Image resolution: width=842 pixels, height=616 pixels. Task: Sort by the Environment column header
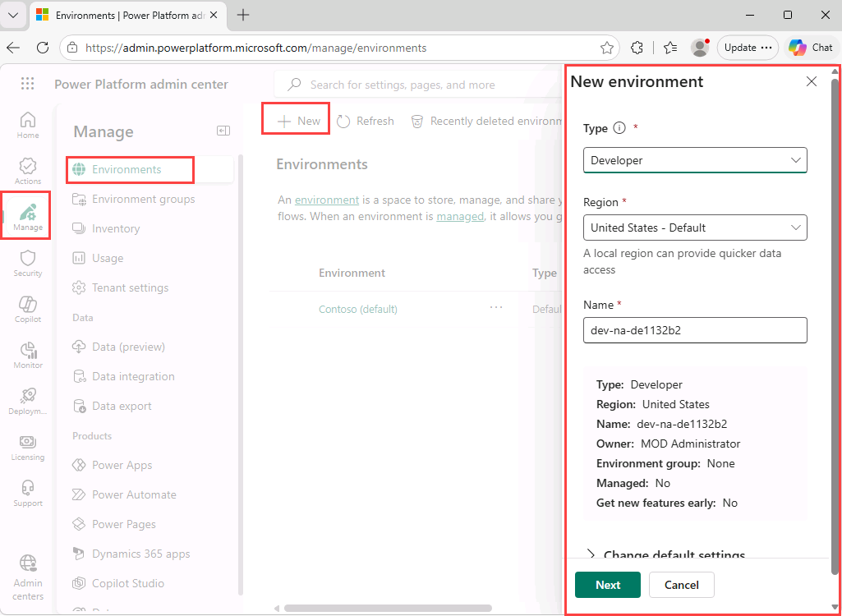(x=352, y=273)
